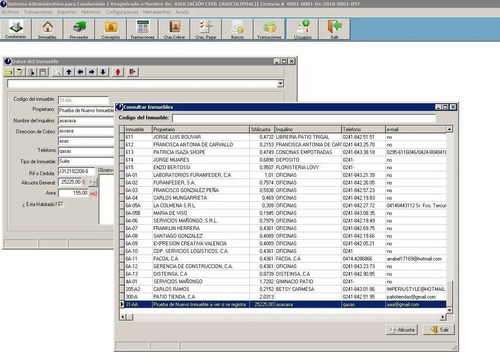This screenshot has width=500, height=360.
Task: Open the Condominio module from toolbar
Action: point(16,29)
